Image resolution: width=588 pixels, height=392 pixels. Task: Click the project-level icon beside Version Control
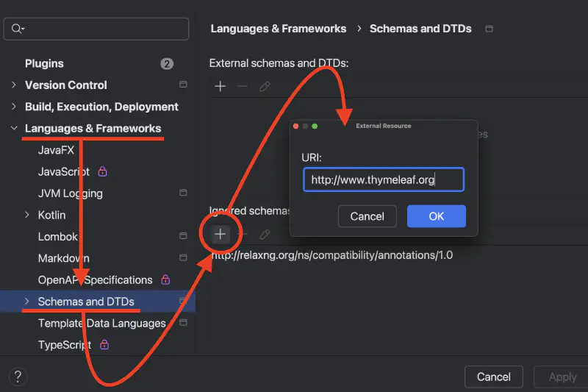(183, 85)
